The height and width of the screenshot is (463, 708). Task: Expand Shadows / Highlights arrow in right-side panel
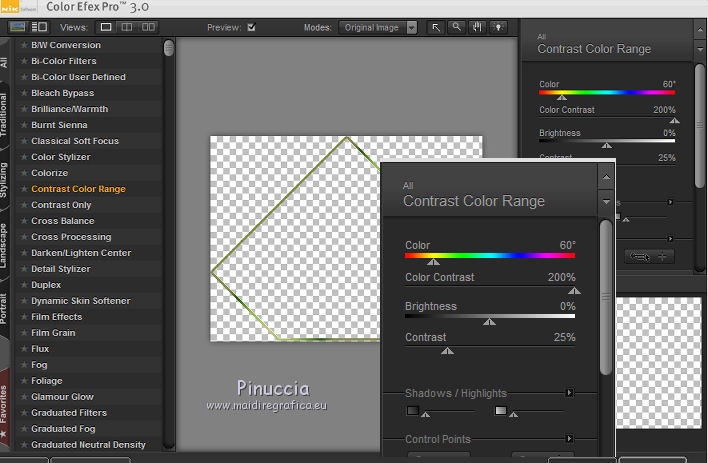670,202
